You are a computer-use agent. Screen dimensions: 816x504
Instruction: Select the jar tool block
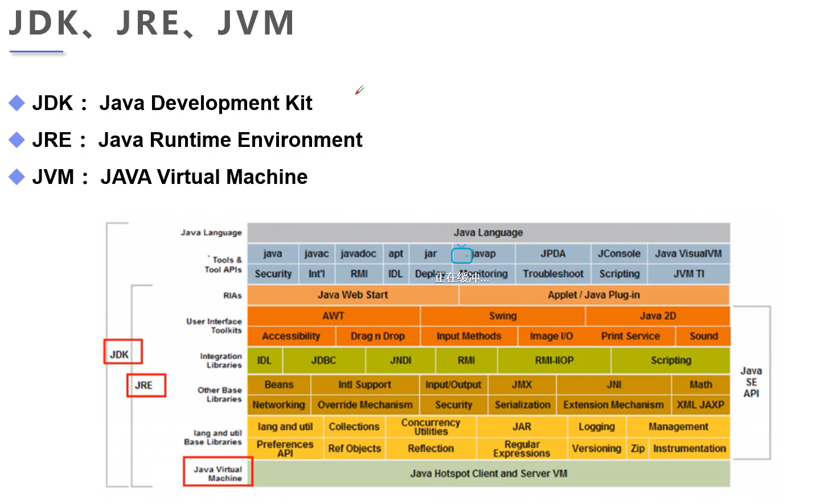click(429, 253)
